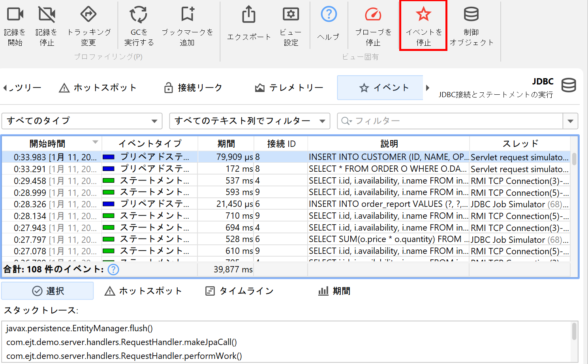Click the Export icon
Image resolution: width=588 pixels, height=364 pixels.
[x=249, y=15]
